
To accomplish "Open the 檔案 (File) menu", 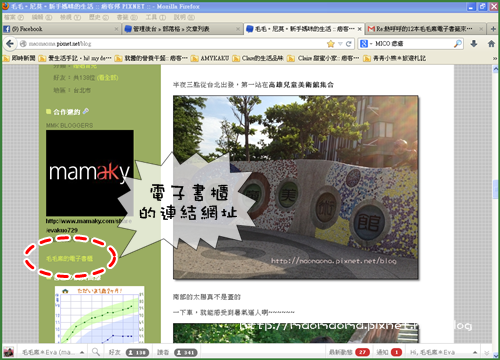I will [14, 17].
